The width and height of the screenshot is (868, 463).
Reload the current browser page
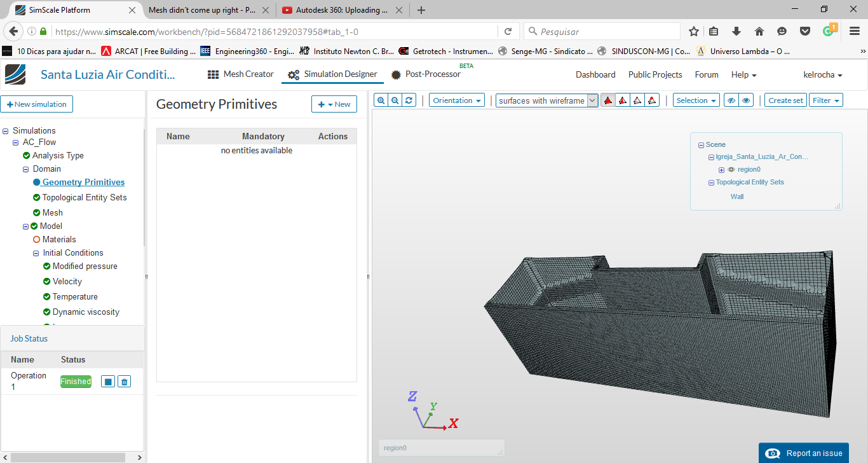click(x=508, y=31)
